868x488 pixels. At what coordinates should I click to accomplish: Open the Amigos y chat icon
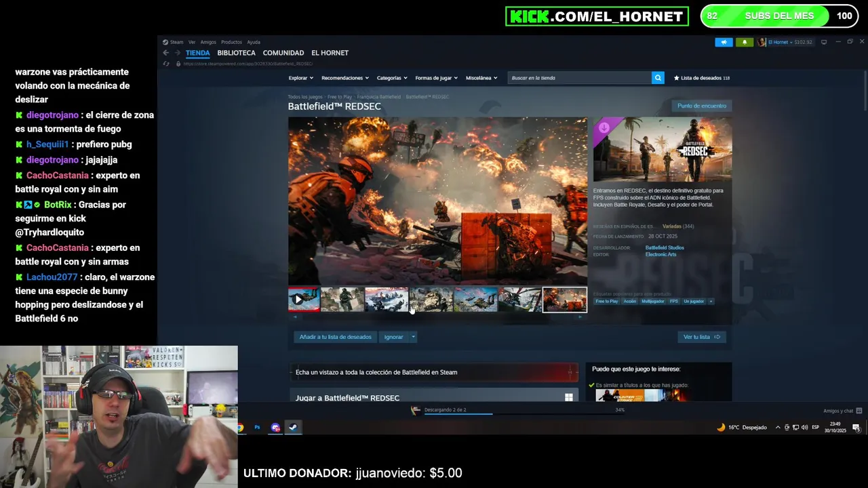pyautogui.click(x=859, y=410)
